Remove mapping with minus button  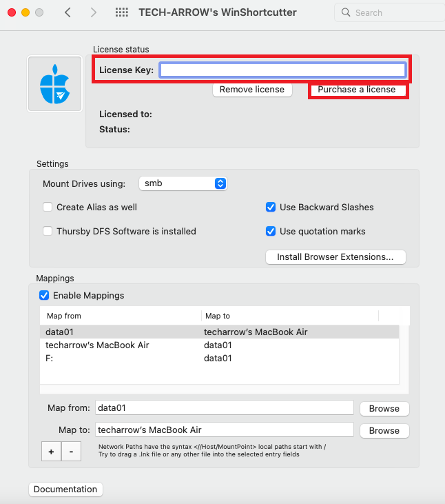click(x=71, y=452)
